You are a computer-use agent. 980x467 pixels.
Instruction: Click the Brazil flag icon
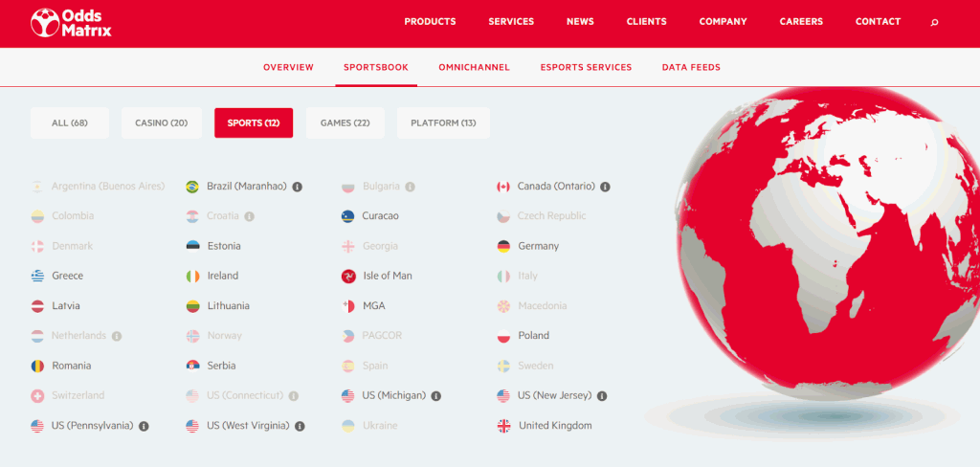[x=192, y=187]
